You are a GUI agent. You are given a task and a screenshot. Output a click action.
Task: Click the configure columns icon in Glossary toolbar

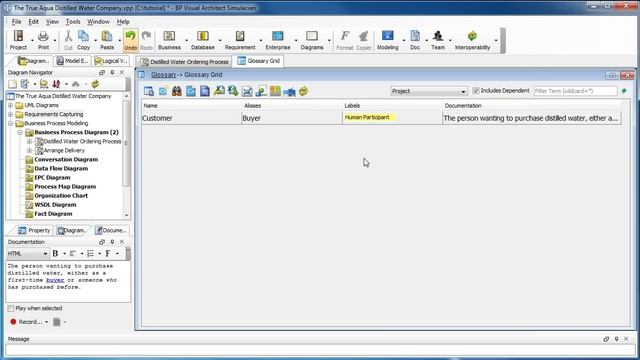(x=275, y=91)
